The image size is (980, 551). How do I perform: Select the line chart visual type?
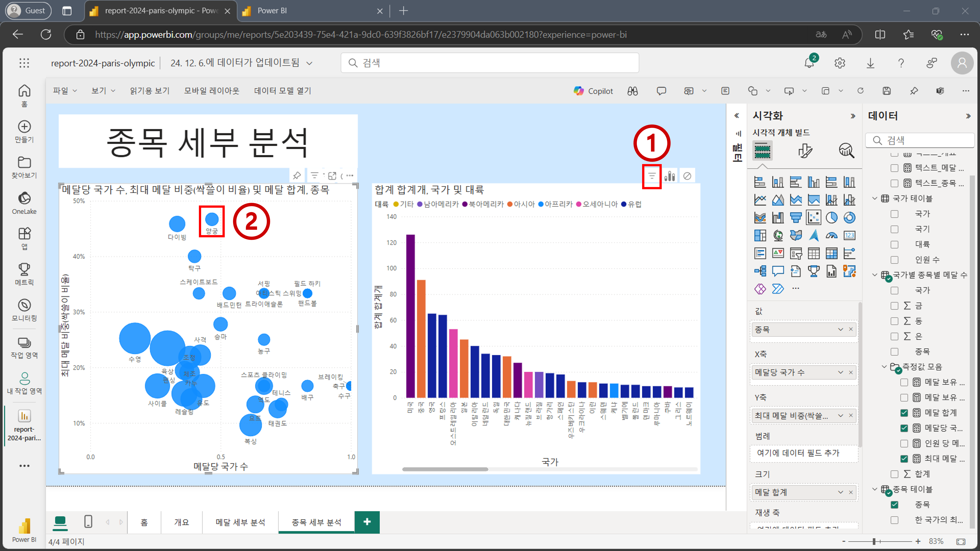point(760,200)
